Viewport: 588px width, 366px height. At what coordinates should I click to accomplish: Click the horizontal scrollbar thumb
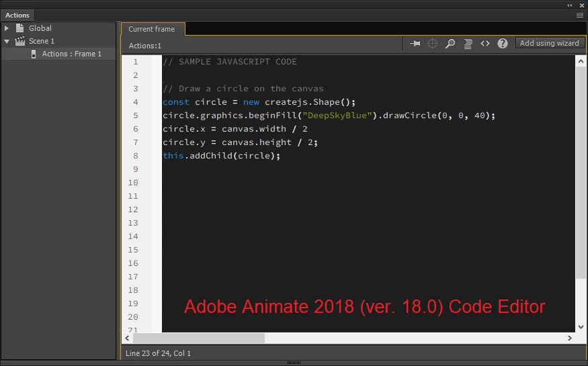click(199, 338)
